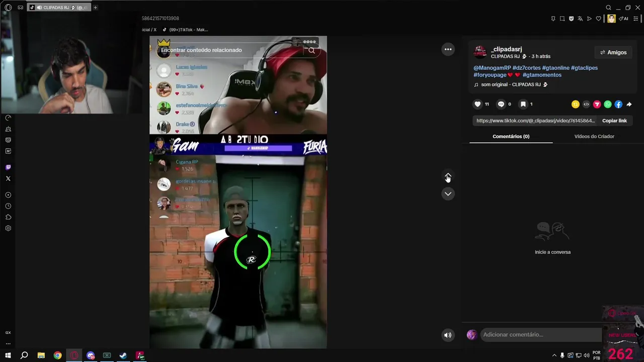
Task: Open the AI assistant button
Action: coord(624,19)
